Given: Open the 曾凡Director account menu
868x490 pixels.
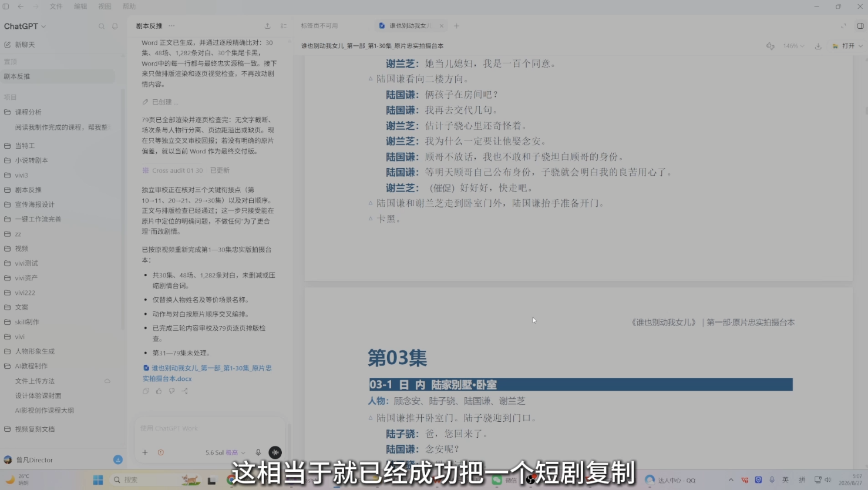Looking at the screenshot, I should (28, 460).
